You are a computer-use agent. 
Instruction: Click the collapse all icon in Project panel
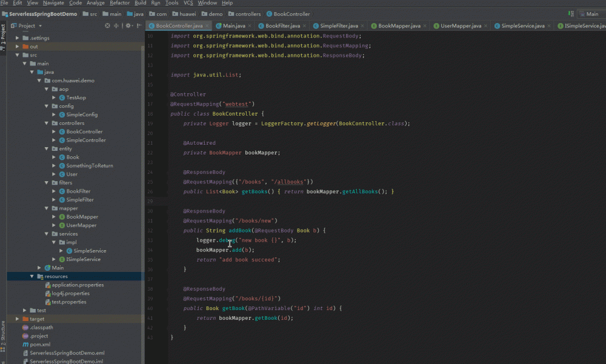click(116, 25)
